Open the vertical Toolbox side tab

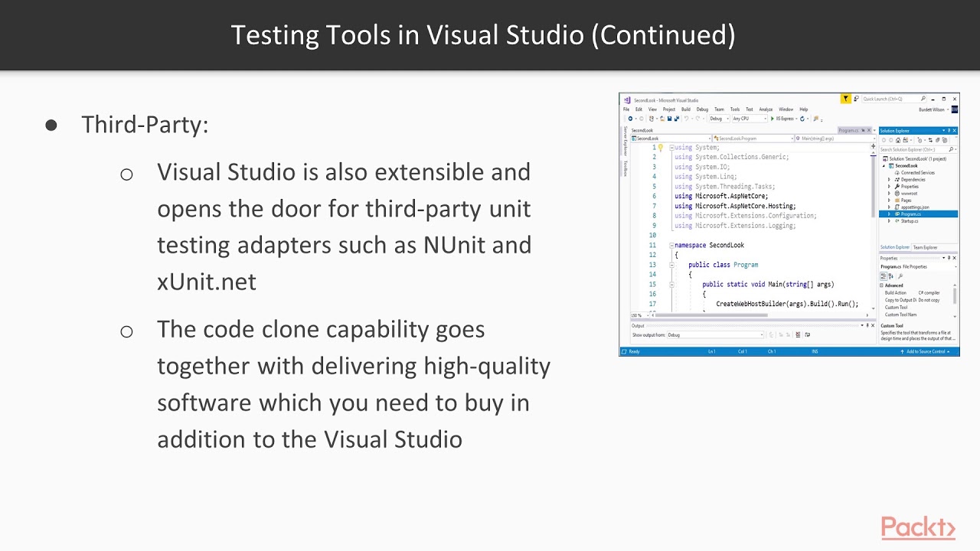[625, 168]
